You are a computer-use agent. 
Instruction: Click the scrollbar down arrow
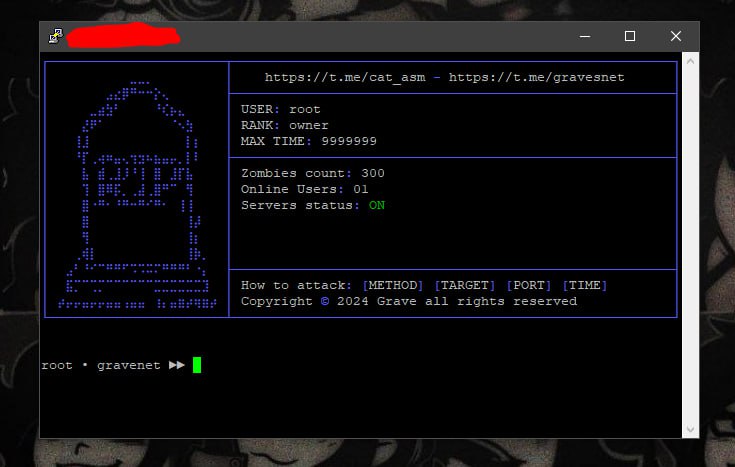tap(689, 428)
